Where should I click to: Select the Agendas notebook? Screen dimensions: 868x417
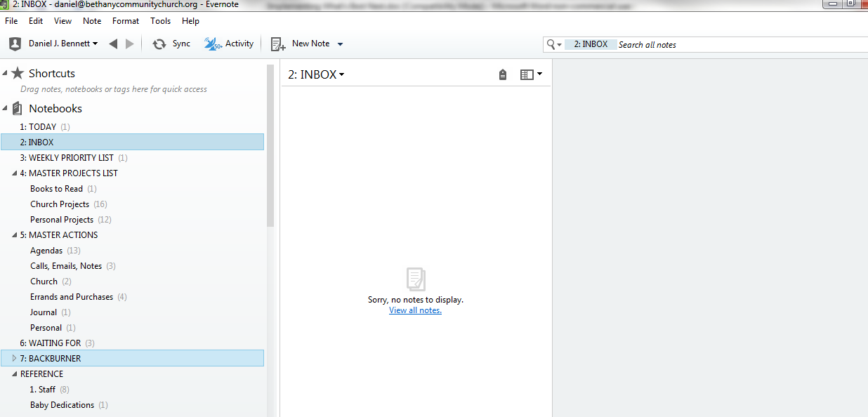pos(133,251)
